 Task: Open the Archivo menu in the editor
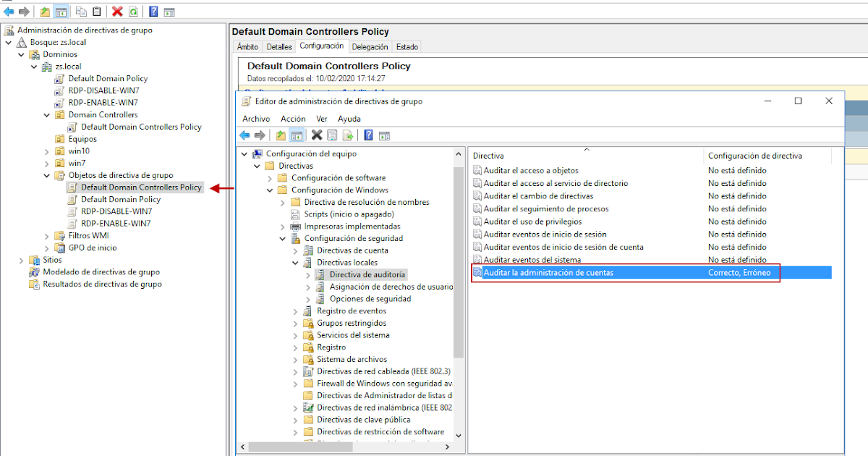click(x=256, y=118)
